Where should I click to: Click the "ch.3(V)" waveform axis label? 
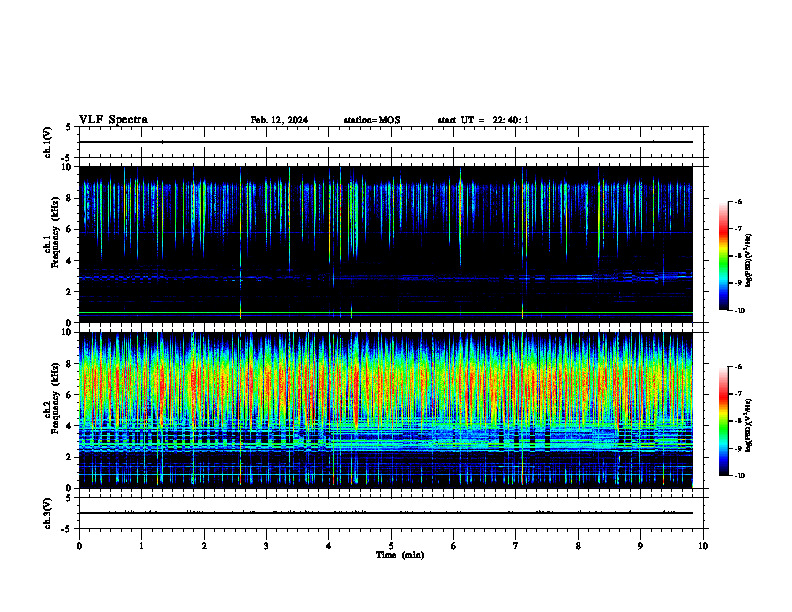(47, 513)
